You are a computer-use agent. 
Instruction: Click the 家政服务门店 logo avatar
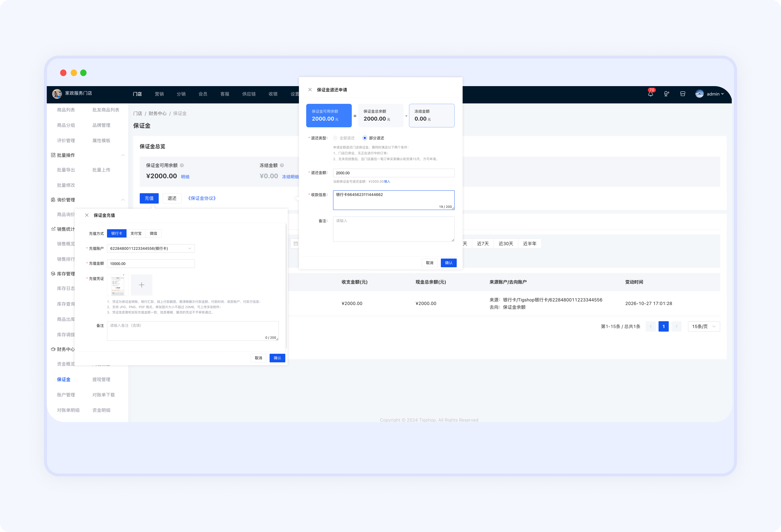click(57, 94)
